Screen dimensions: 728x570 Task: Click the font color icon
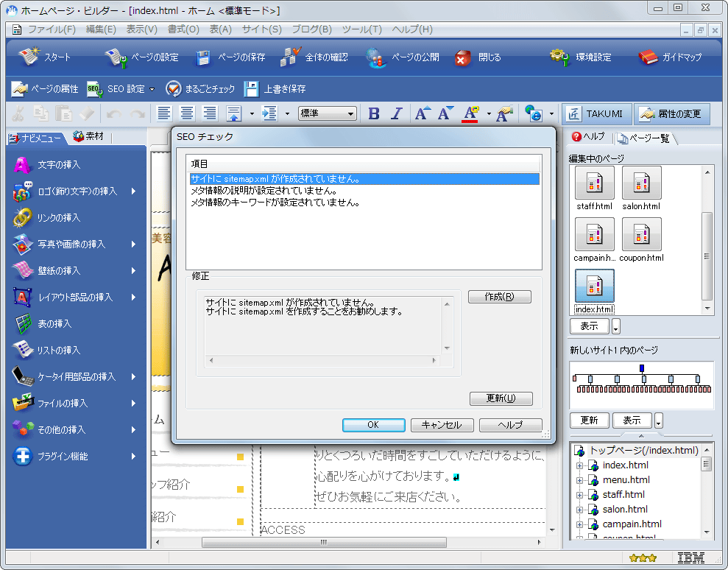(x=470, y=113)
